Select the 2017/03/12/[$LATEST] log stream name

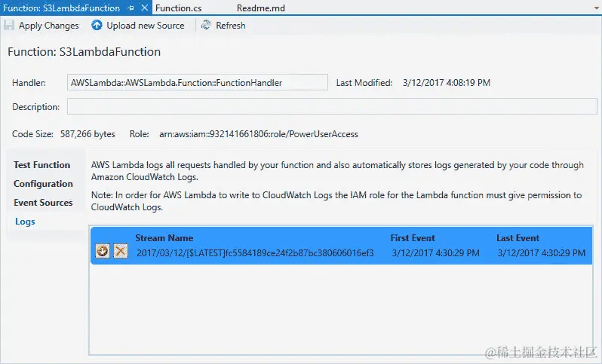[255, 253]
